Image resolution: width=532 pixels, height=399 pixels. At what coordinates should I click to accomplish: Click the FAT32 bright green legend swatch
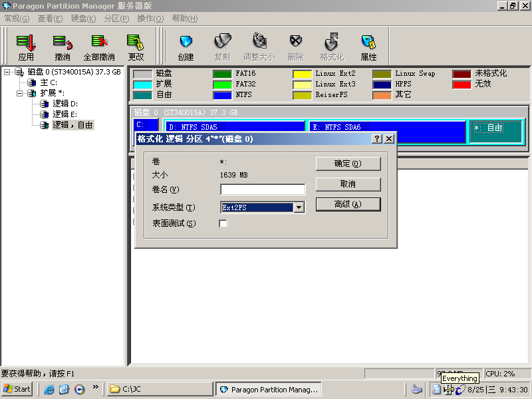pos(222,84)
